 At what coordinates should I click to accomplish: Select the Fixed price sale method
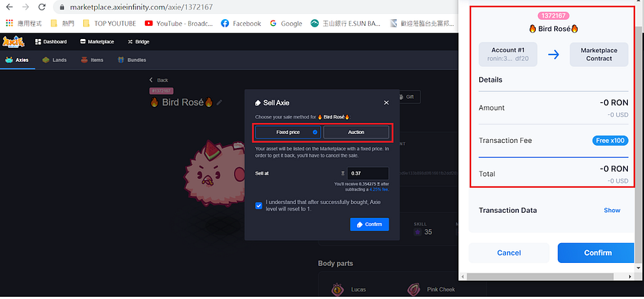coord(288,133)
